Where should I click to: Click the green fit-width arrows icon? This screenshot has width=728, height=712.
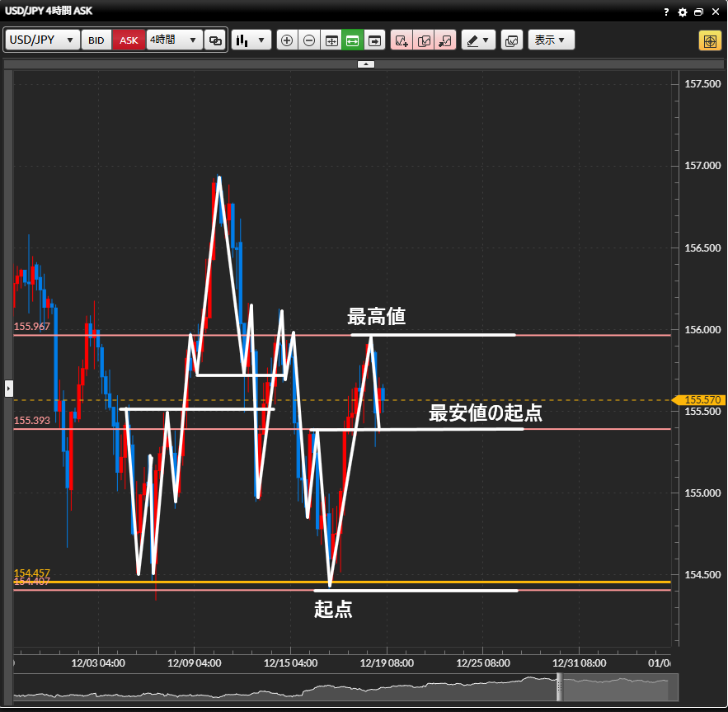click(353, 40)
